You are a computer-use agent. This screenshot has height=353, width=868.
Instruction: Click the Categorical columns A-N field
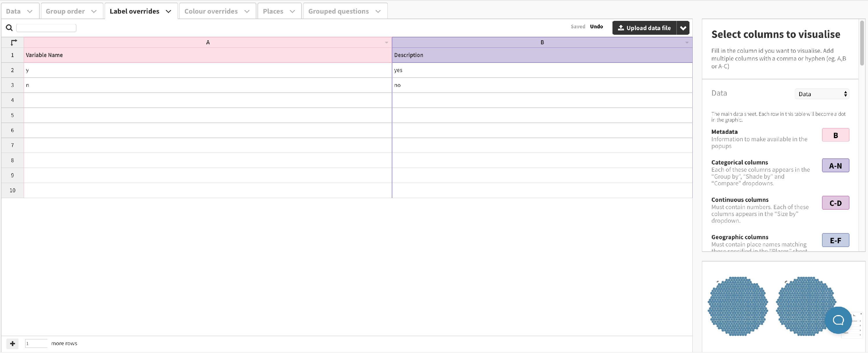pyautogui.click(x=835, y=166)
